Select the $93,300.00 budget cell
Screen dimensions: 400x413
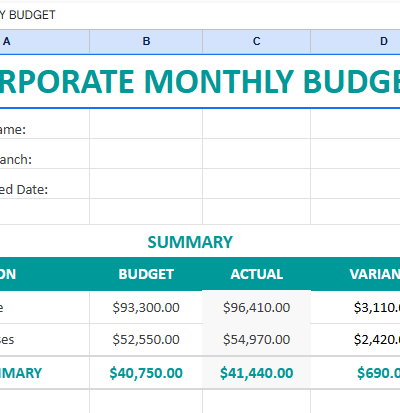146,307
